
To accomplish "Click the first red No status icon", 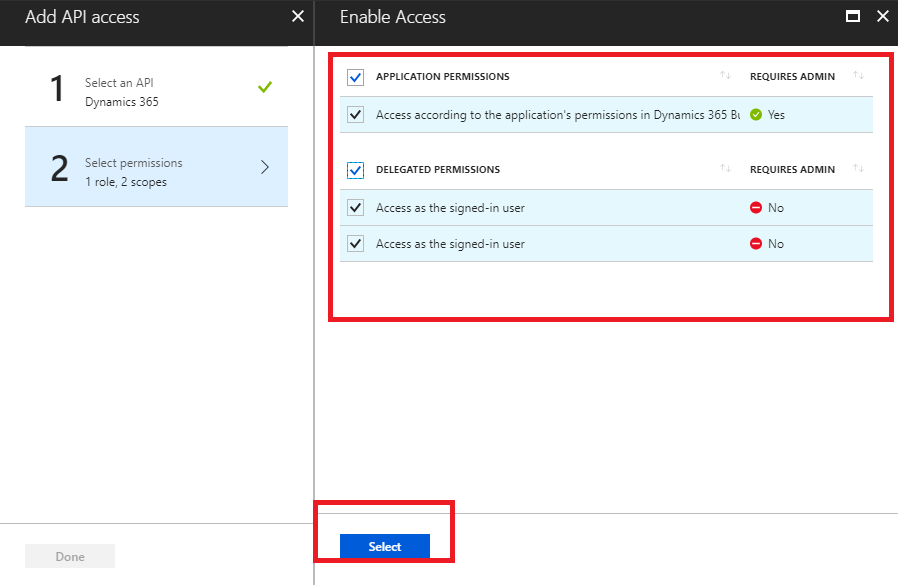I will pyautogui.click(x=756, y=208).
